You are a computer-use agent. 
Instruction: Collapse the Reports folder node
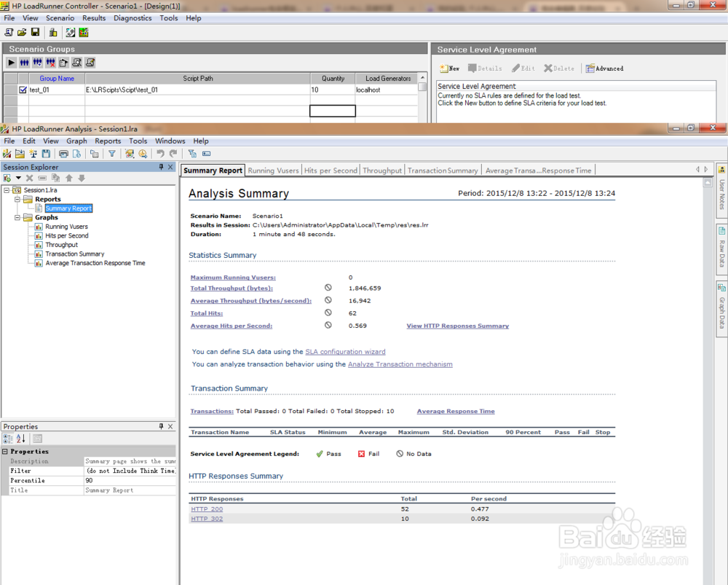pos(17,199)
